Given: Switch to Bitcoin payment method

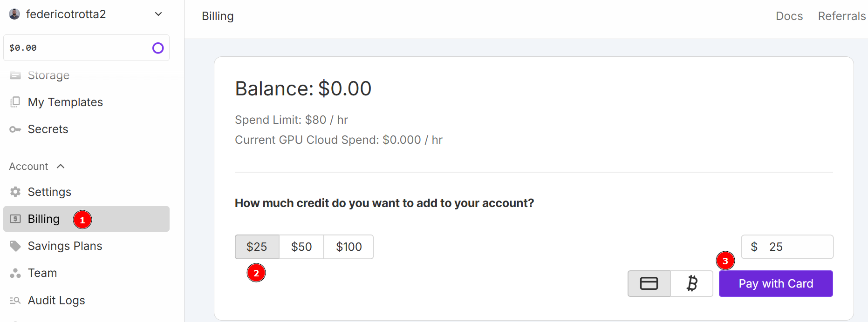Looking at the screenshot, I should (x=691, y=283).
